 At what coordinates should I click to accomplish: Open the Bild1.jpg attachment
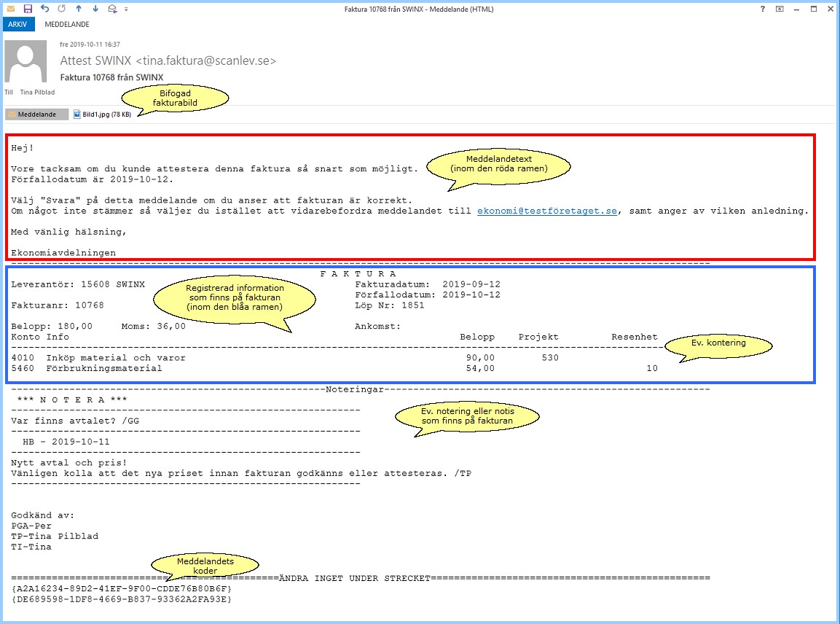pos(102,114)
